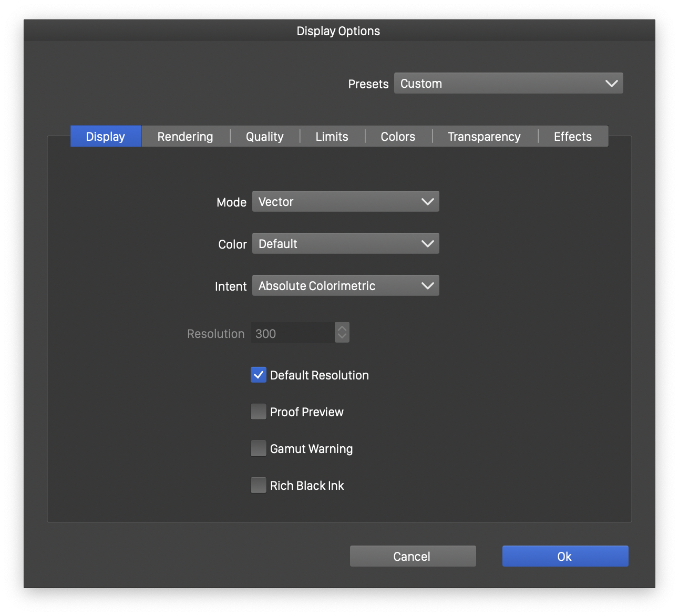Expand the Mode dropdown set to Vector
Image resolution: width=679 pixels, height=616 pixels.
[x=345, y=202]
